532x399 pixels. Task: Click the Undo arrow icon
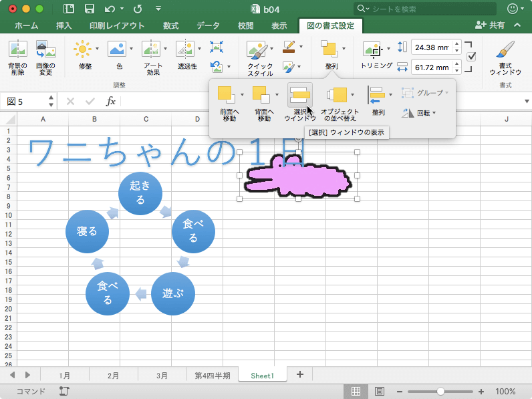(110, 9)
